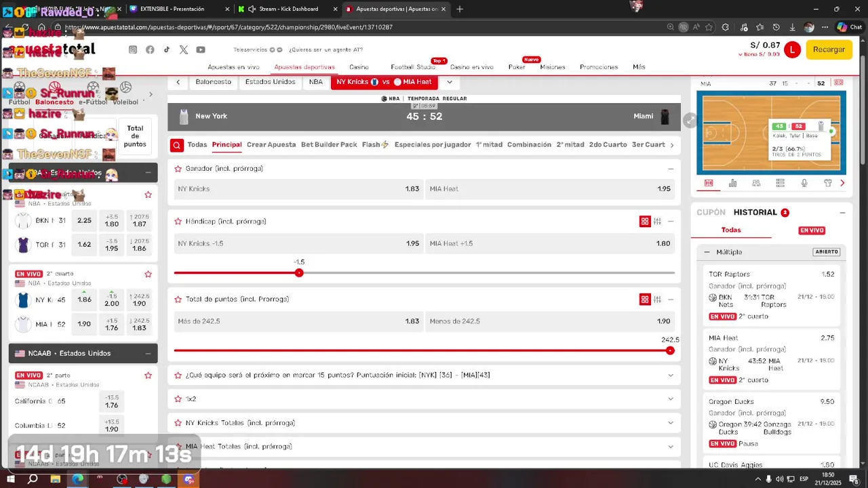Favorite the NY Knicks Totales market
The image size is (868, 488).
tap(178, 423)
